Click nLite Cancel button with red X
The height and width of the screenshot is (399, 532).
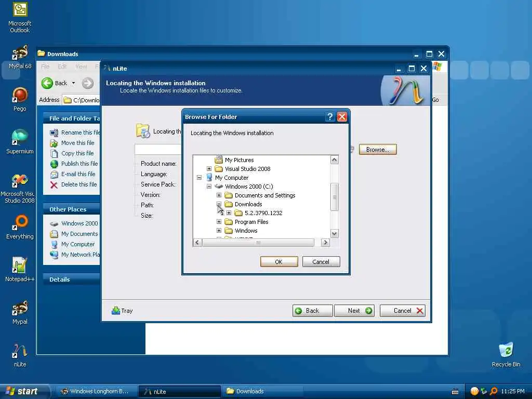pyautogui.click(x=403, y=311)
